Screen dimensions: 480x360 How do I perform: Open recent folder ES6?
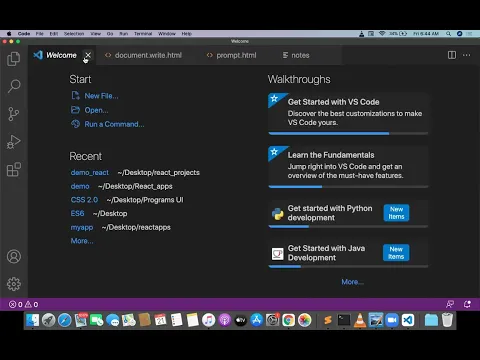point(77,213)
